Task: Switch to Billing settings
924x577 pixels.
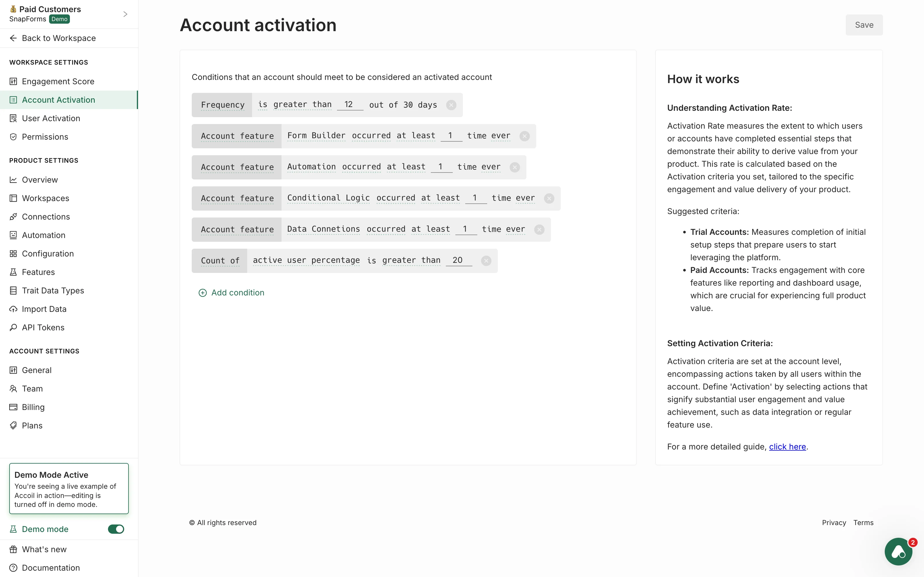Action: 33,407
